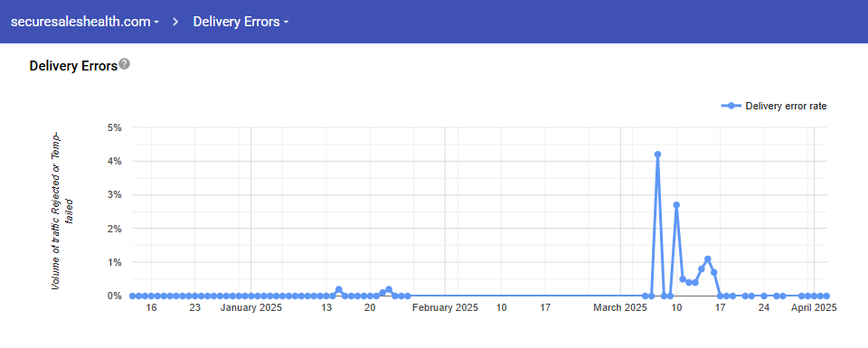
Task: Click the 0.7% data point just before March 17
Action: pos(714,272)
